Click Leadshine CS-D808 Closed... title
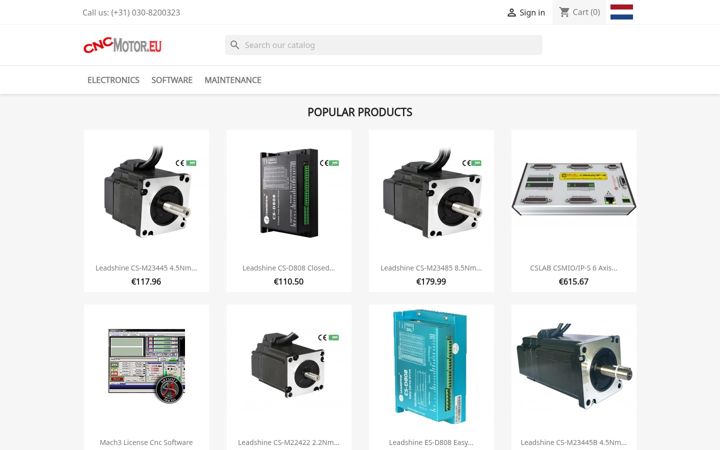Viewport: 720px width, 450px height. coord(289,268)
